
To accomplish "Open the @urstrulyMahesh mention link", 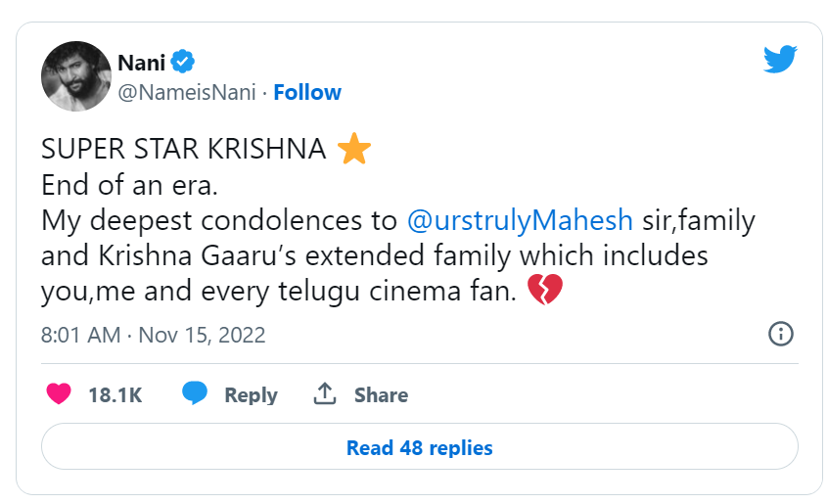I will click(x=520, y=220).
